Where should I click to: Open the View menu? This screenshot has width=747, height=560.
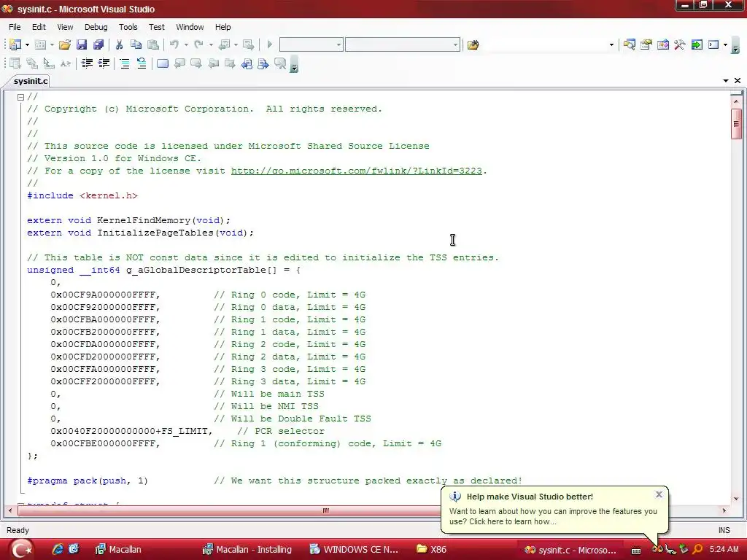pos(65,27)
